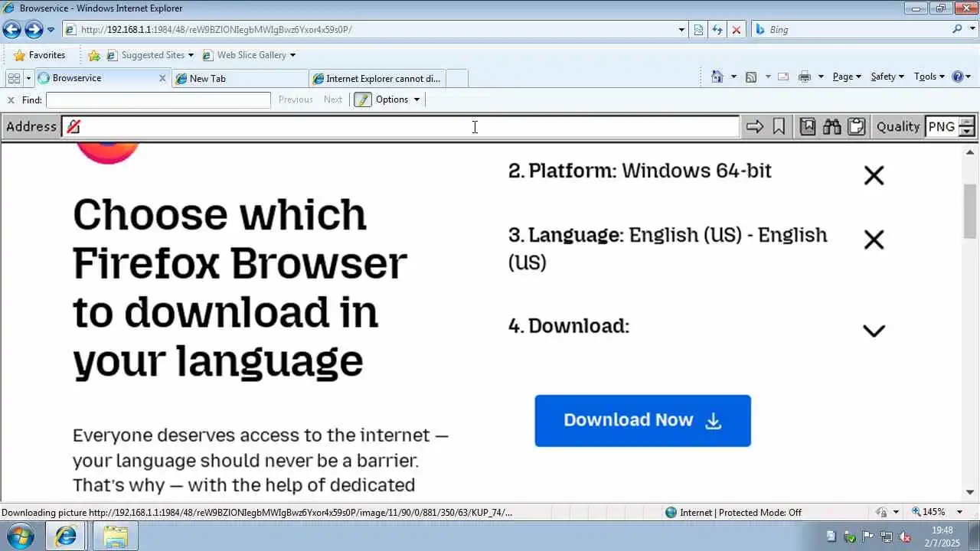Open the IE address bar autocomplete dropdown
Image resolution: width=980 pixels, height=551 pixels.
point(681,30)
